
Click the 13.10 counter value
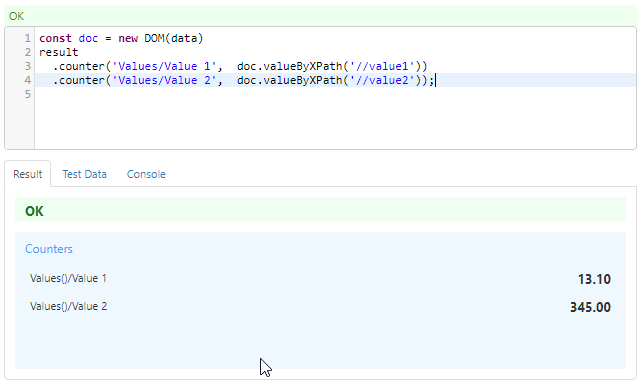[x=594, y=279]
